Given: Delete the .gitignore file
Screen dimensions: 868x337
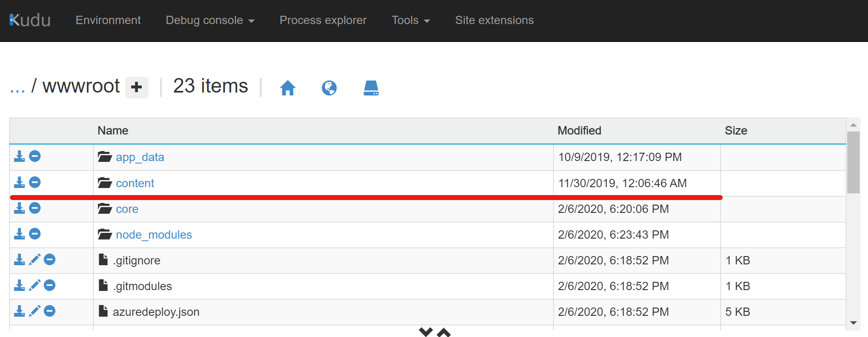Looking at the screenshot, I should (x=50, y=260).
